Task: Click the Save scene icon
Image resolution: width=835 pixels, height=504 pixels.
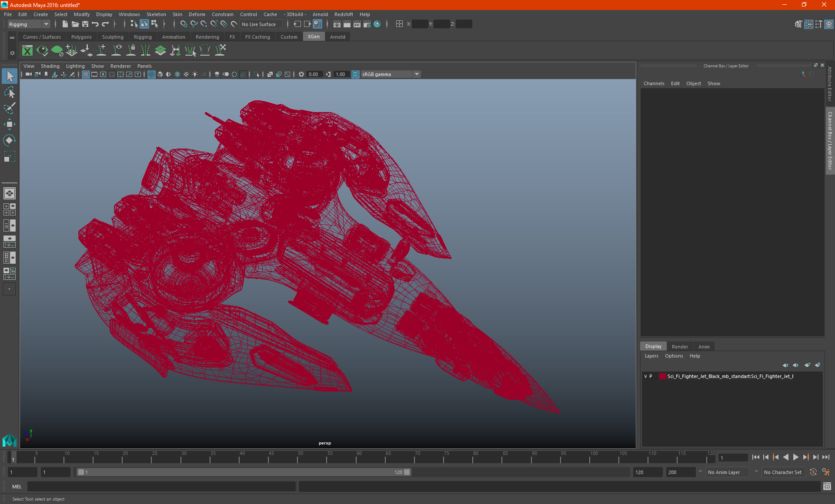Action: (x=85, y=24)
